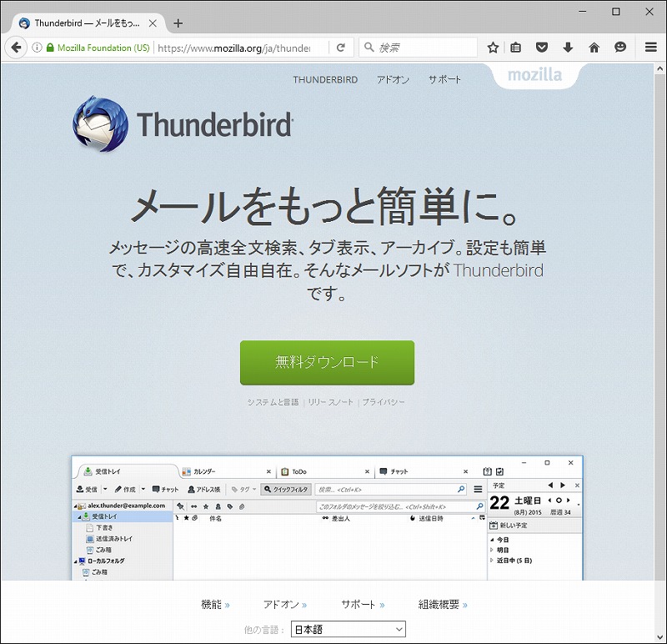Viewport: 667px width, 644px height.
Task: Open the サポート top navigation item
Action: (444, 79)
